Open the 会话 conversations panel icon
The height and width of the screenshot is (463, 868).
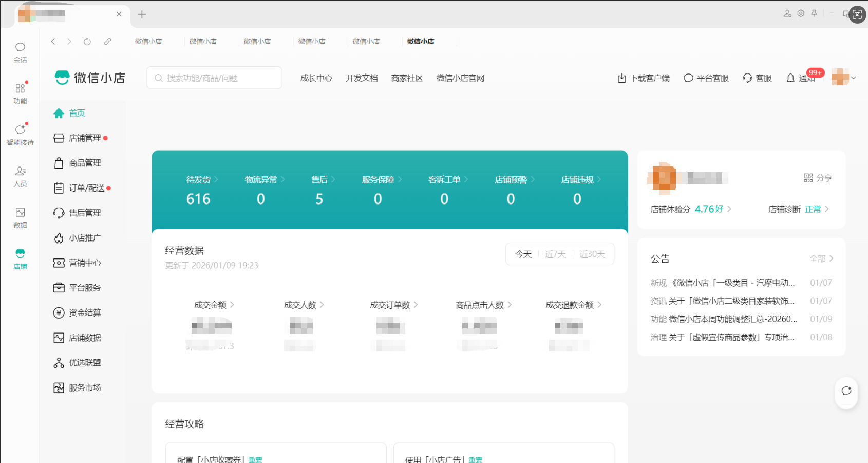pos(20,52)
